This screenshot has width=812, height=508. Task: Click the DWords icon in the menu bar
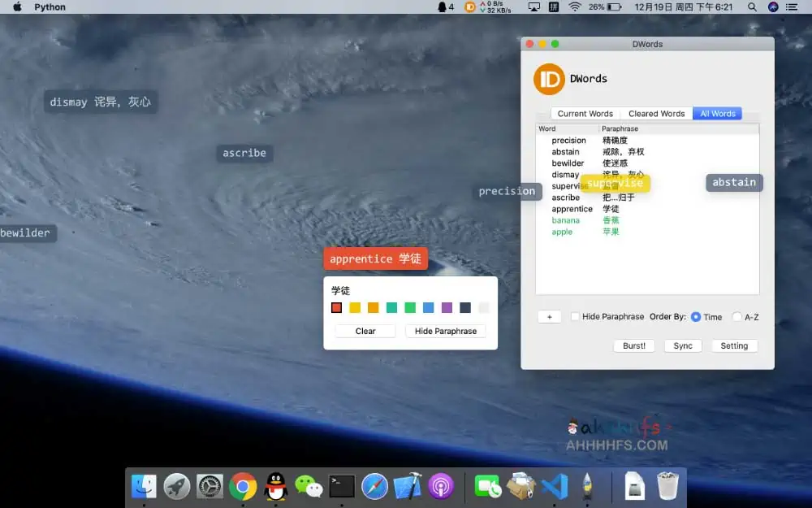[470, 7]
